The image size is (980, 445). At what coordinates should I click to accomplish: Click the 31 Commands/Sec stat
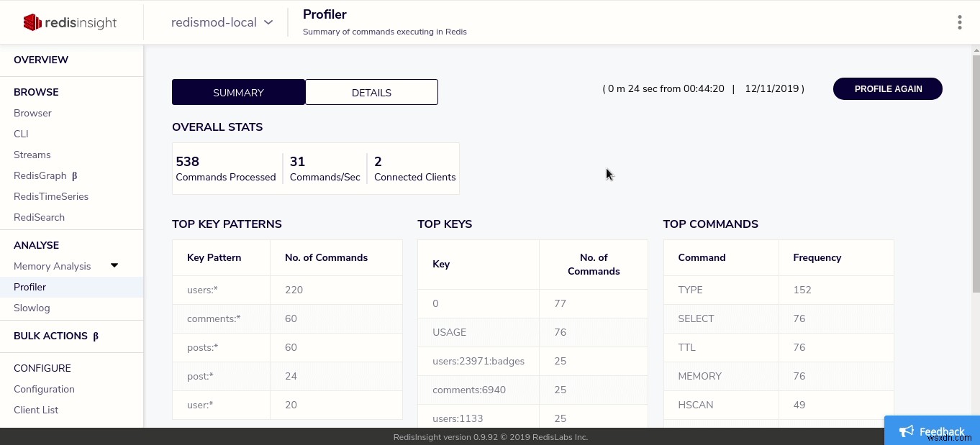point(325,169)
